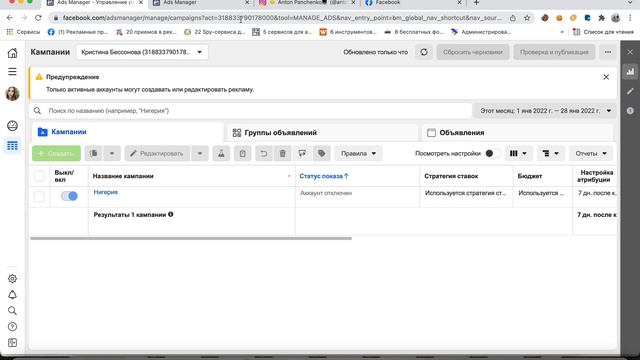Screen dimensions: 640x360
Task: Click the undo revert arrow icon
Action: tap(264, 153)
